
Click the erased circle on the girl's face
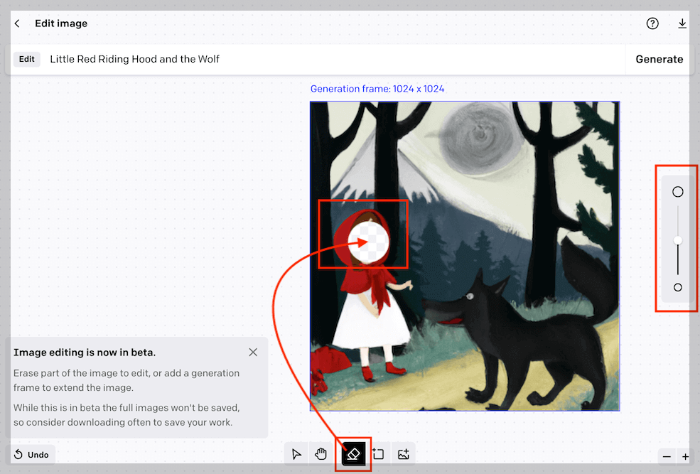pos(368,242)
